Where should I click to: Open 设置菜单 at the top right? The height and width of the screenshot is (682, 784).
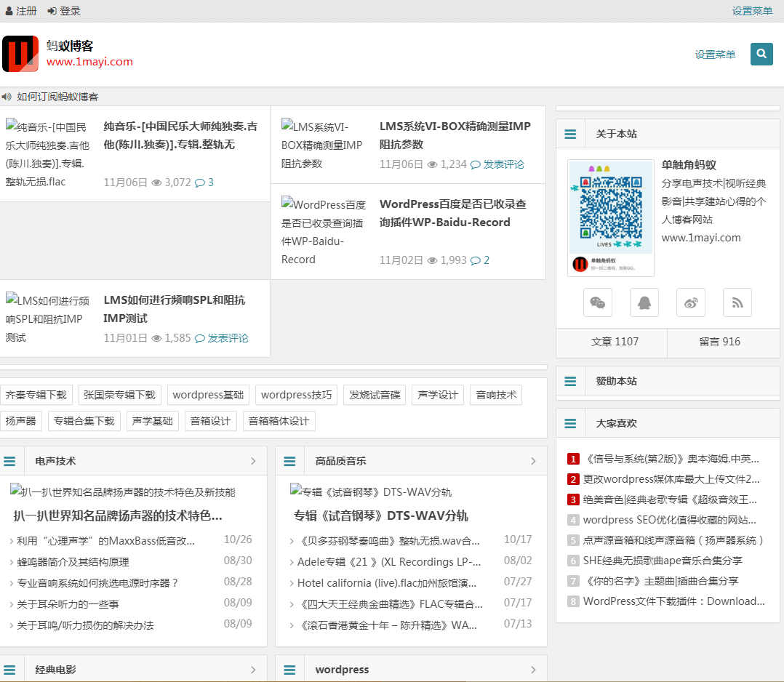(x=752, y=10)
